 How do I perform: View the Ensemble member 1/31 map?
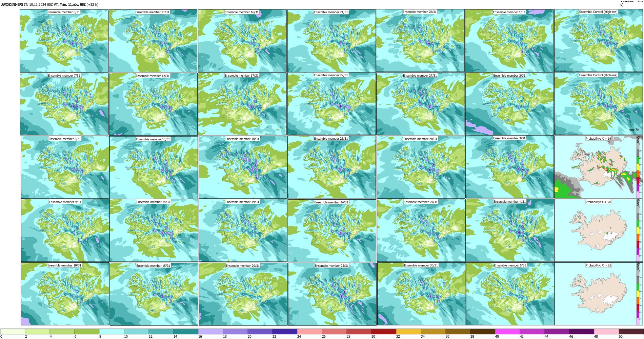click(509, 41)
